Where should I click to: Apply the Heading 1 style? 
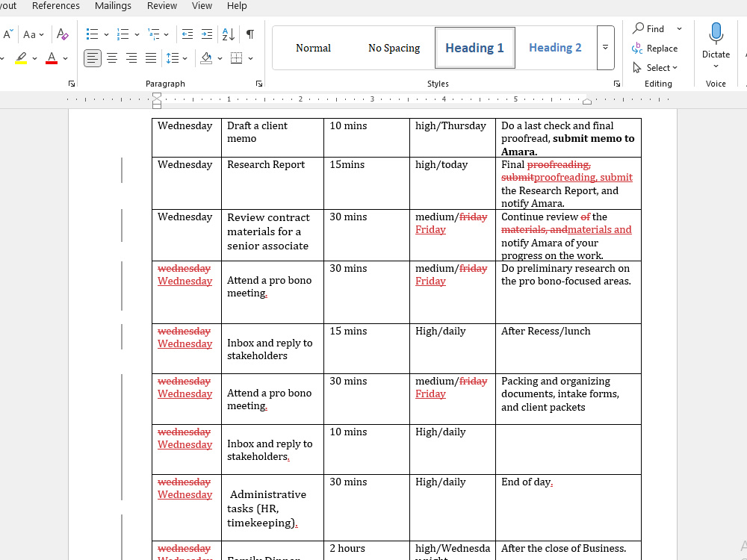click(474, 48)
